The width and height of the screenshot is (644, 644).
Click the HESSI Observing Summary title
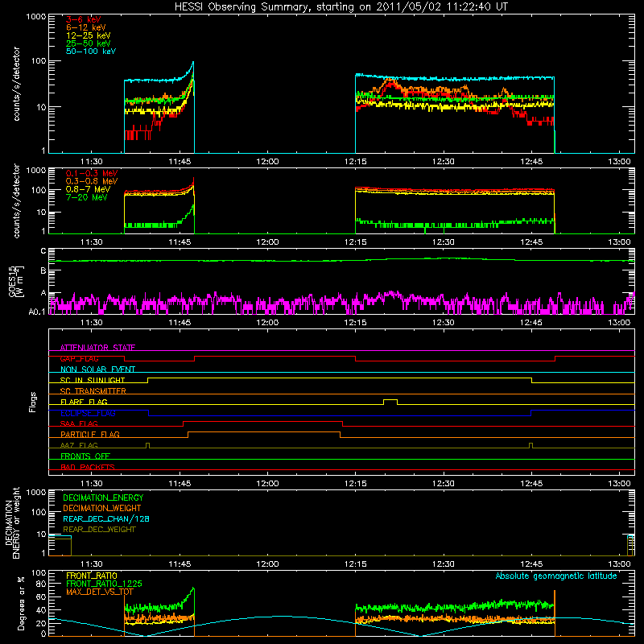(341, 7)
